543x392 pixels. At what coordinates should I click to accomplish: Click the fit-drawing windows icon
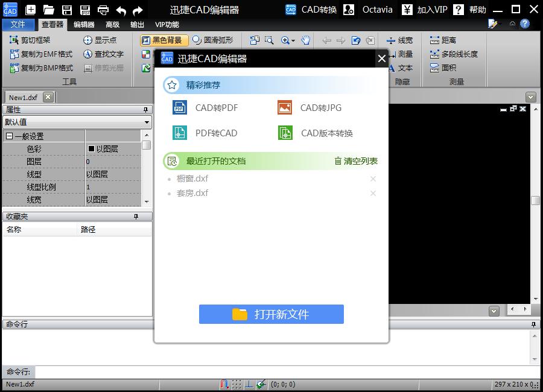tap(255, 40)
